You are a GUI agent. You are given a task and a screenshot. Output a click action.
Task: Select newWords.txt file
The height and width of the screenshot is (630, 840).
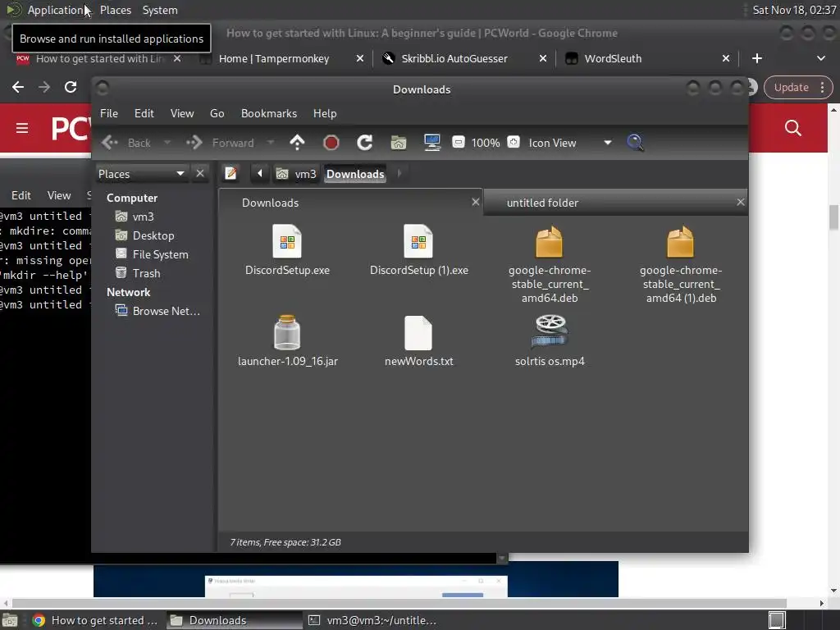(418, 333)
